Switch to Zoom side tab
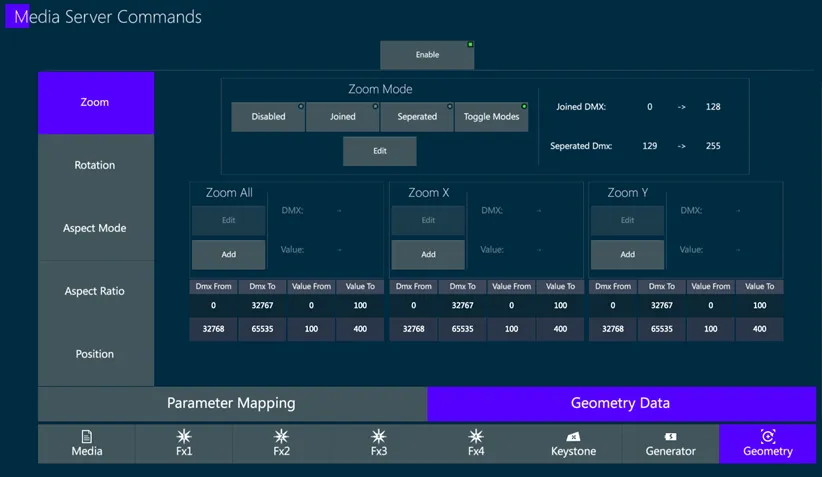This screenshot has height=477, width=822. pos(96,103)
